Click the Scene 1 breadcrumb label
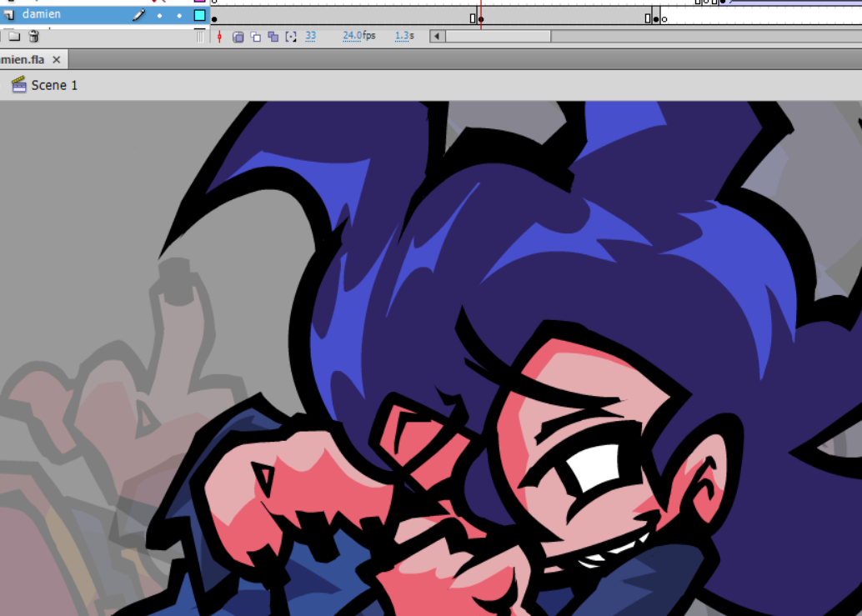This screenshot has width=862, height=616. click(x=54, y=85)
